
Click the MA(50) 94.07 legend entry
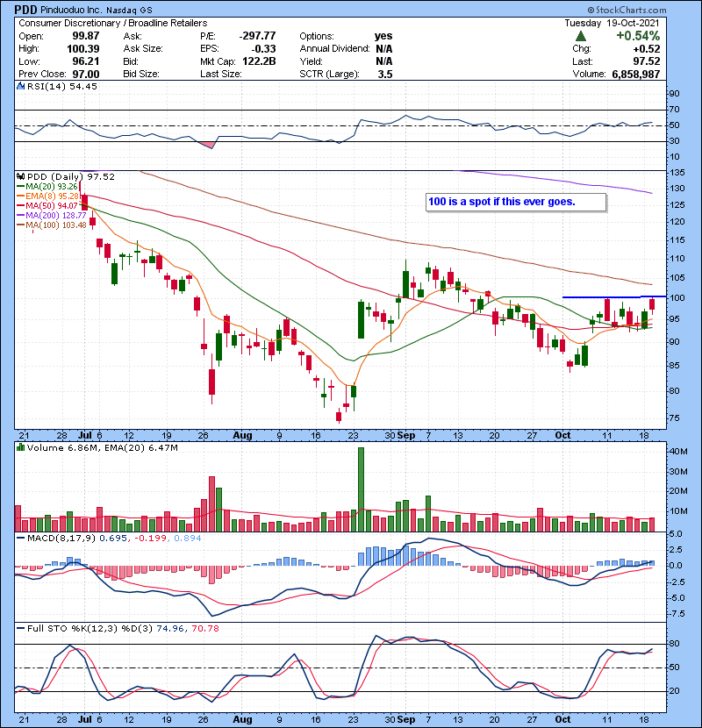coord(47,205)
